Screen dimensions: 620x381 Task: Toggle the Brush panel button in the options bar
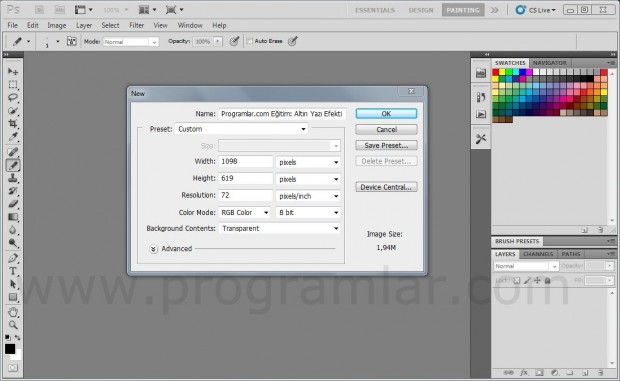click(71, 41)
